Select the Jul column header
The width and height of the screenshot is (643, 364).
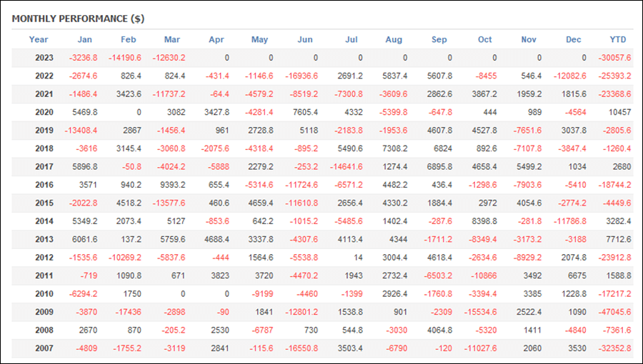tap(352, 40)
